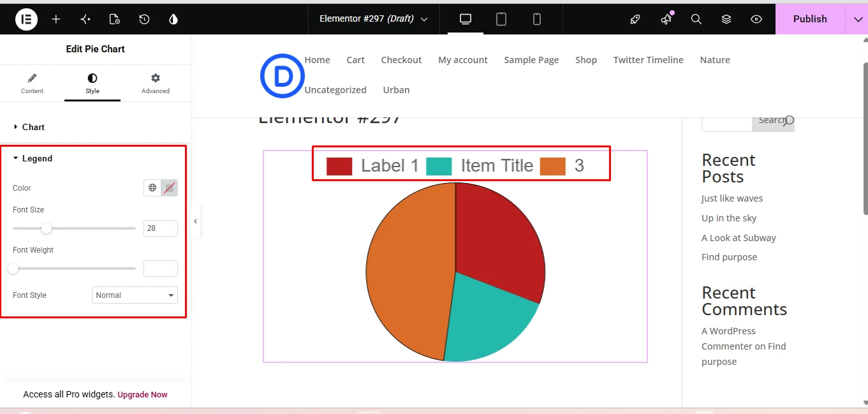Open the Just like waves post link
Image resolution: width=868 pixels, height=414 pixels.
click(732, 198)
